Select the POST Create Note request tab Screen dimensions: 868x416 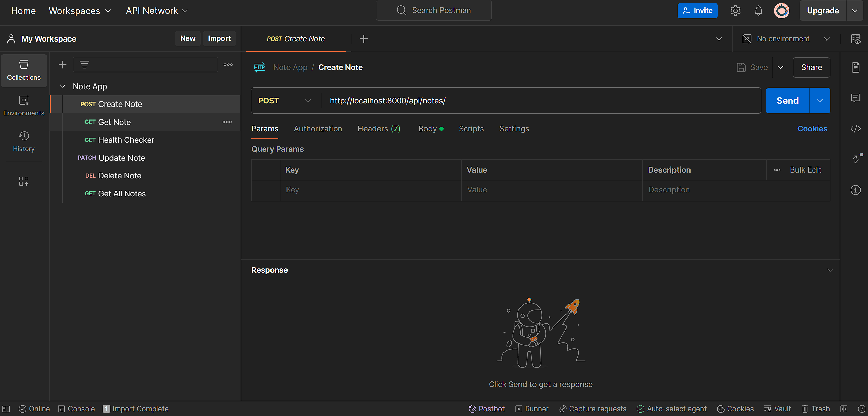point(296,39)
